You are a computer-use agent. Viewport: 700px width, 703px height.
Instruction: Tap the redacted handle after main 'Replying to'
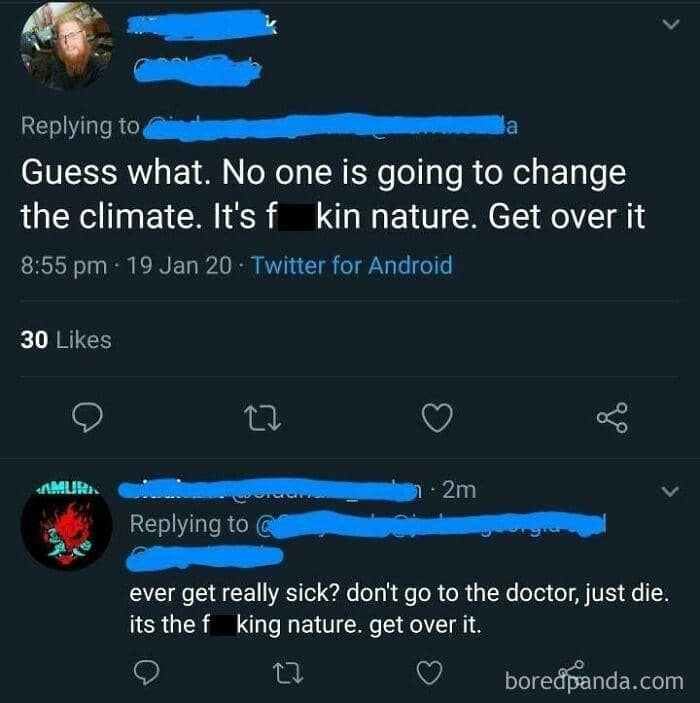(330, 126)
